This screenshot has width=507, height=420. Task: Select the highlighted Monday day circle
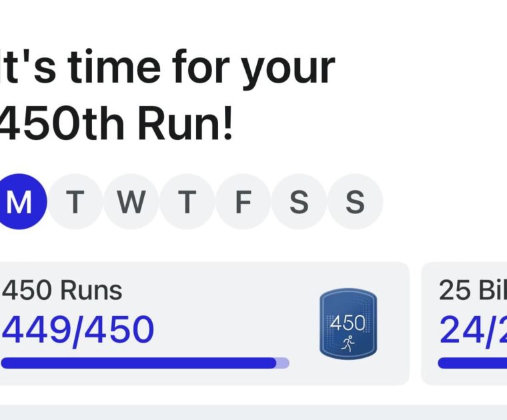(19, 202)
